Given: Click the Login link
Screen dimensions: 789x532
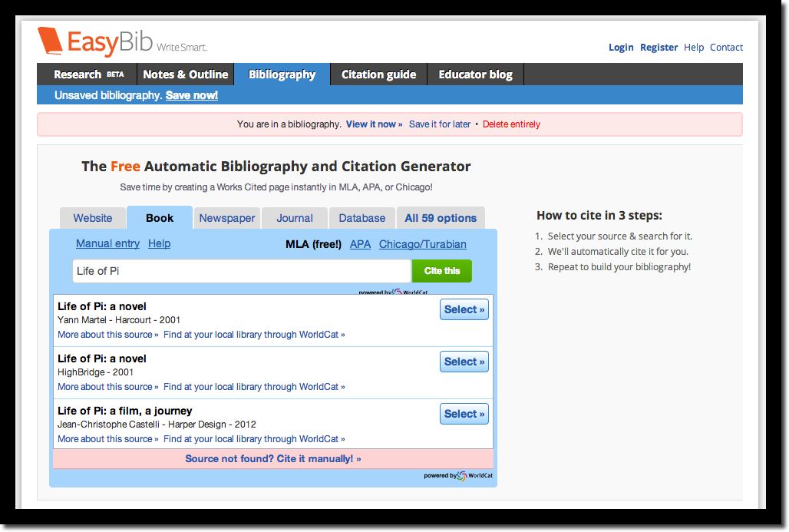Looking at the screenshot, I should (621, 48).
